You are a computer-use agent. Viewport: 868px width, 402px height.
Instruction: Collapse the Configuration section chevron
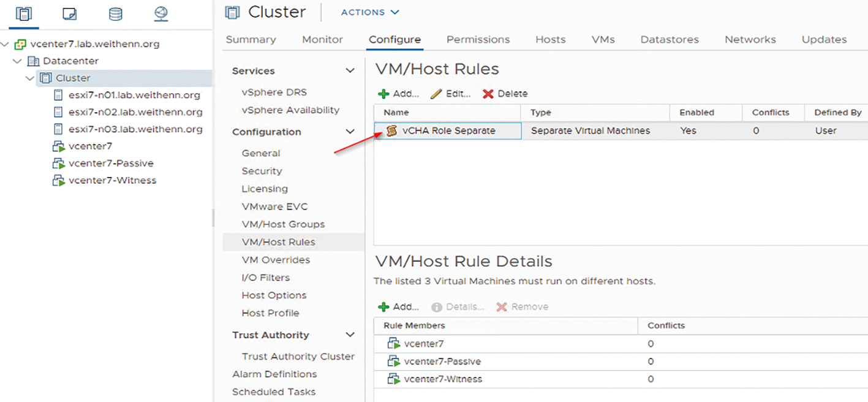click(x=350, y=132)
